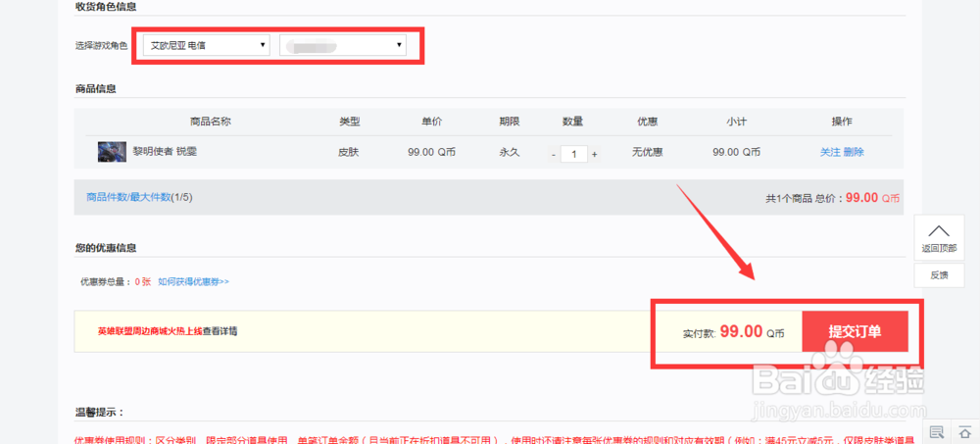980x444 pixels.
Task: Decrease quantity with the minus button
Action: [553, 154]
